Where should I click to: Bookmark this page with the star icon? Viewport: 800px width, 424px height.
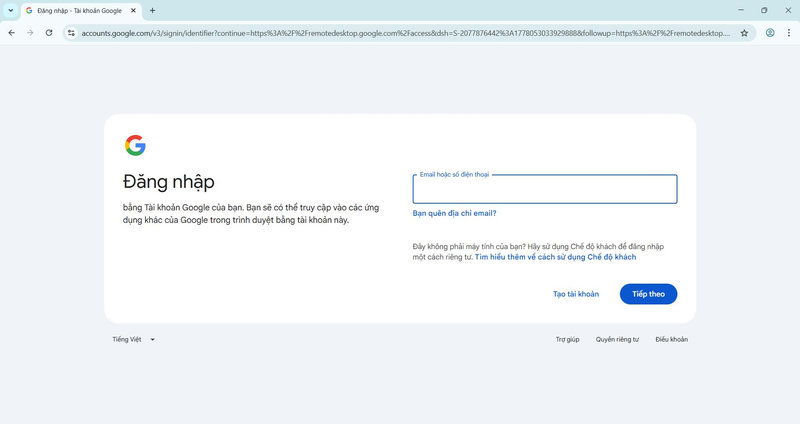coord(744,33)
